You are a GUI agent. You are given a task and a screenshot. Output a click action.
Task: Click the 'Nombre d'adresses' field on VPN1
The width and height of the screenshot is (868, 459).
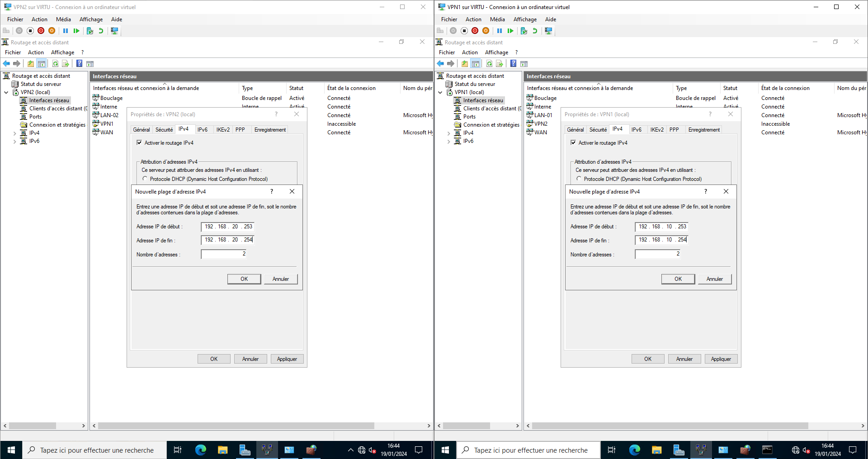pyautogui.click(x=657, y=254)
